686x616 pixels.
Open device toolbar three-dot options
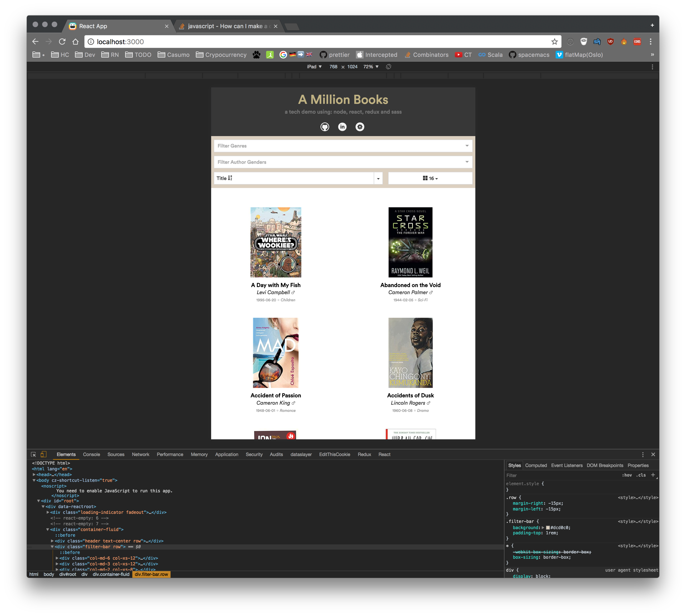click(x=652, y=67)
